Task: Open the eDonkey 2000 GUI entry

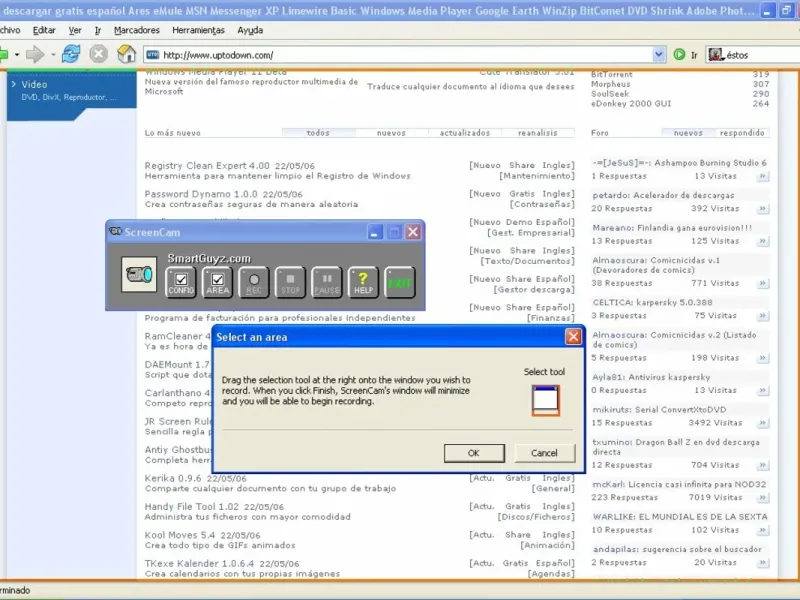Action: (x=631, y=104)
